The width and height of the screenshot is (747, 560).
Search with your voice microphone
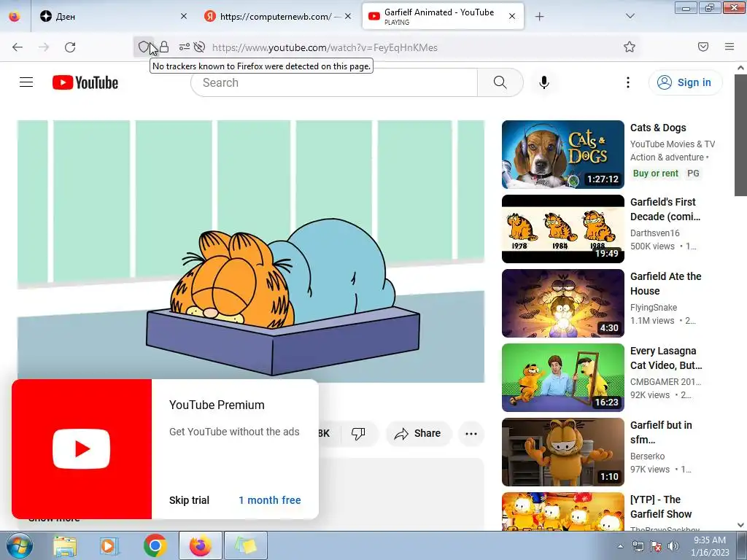[x=544, y=82]
